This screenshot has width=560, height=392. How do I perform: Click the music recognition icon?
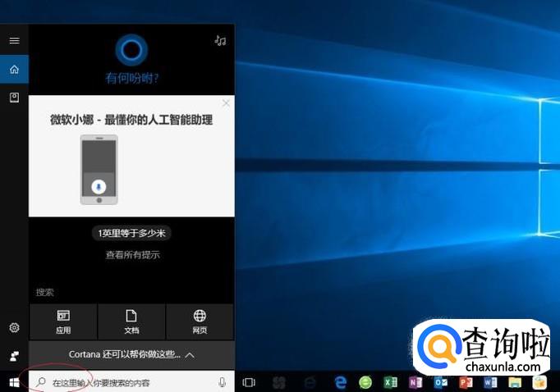tap(220, 41)
